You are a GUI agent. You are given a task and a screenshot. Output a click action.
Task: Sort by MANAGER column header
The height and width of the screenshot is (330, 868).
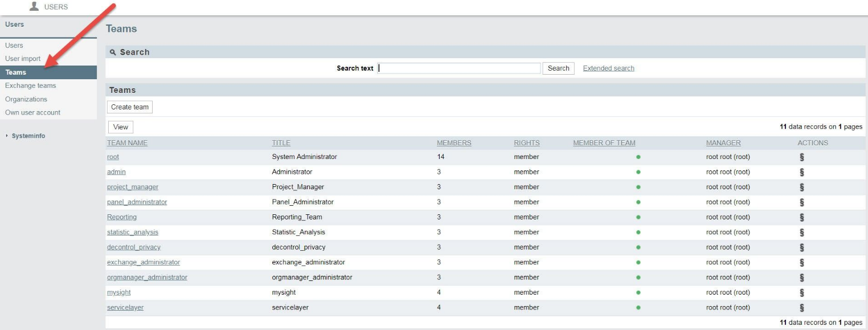coord(723,143)
